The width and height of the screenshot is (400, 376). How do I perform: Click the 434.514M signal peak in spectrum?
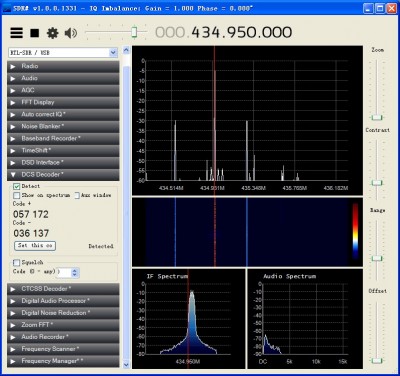(x=175, y=150)
